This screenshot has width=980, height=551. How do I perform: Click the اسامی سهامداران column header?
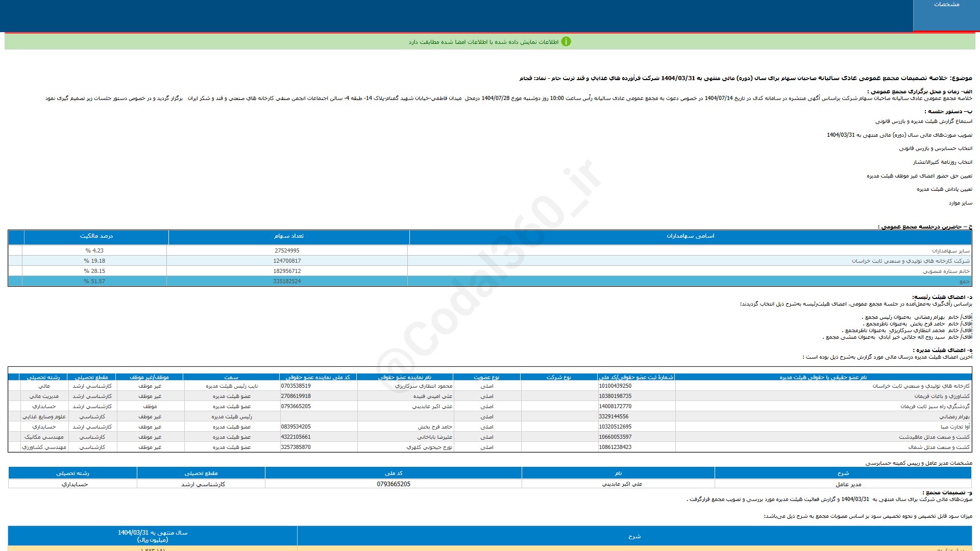pyautogui.click(x=690, y=236)
